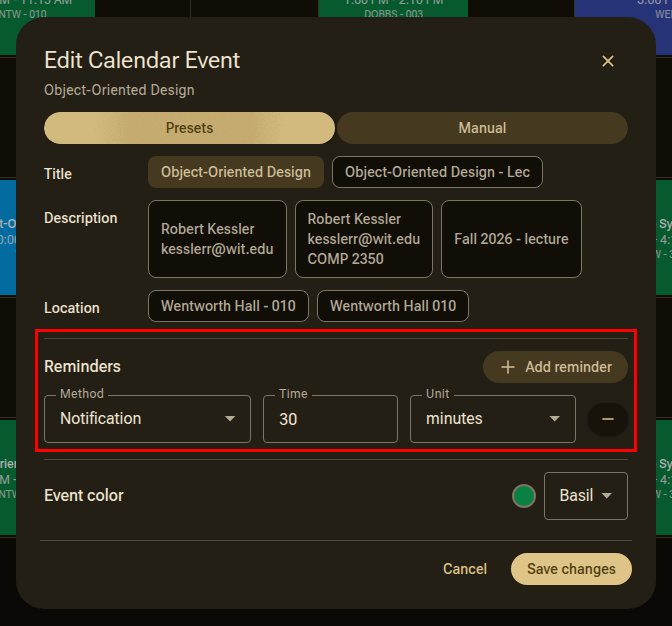Choose description preset with name and email only
The image size is (672, 626).
217,239
